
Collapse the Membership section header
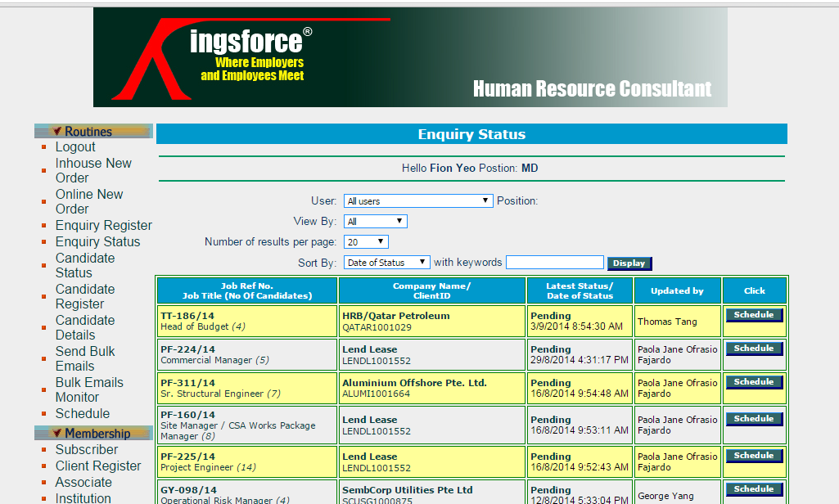pyautogui.click(x=93, y=433)
